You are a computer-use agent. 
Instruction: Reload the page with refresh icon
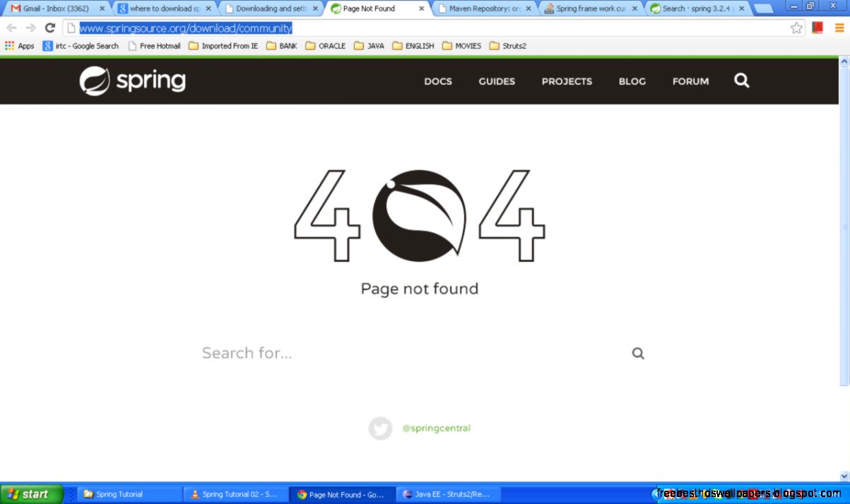[x=49, y=28]
